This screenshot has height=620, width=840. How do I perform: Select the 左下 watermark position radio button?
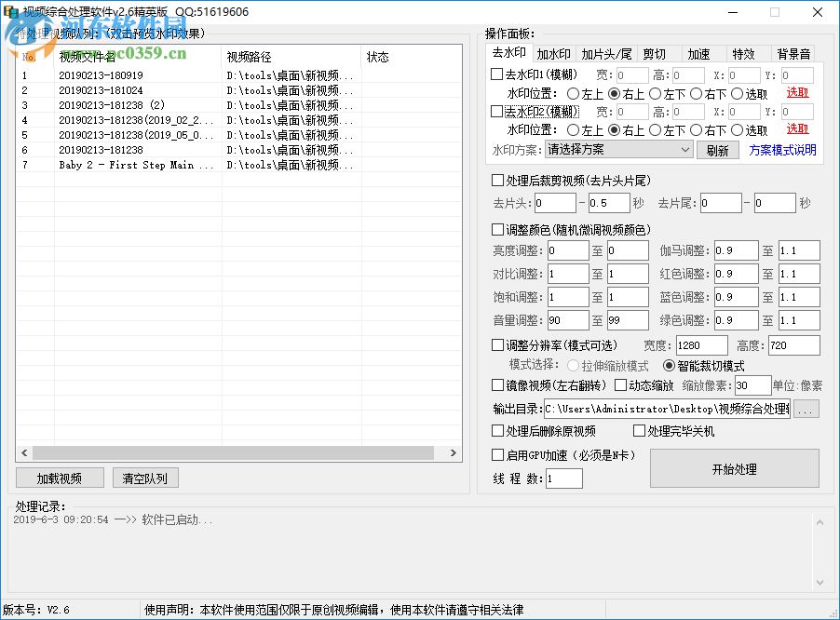[x=657, y=95]
